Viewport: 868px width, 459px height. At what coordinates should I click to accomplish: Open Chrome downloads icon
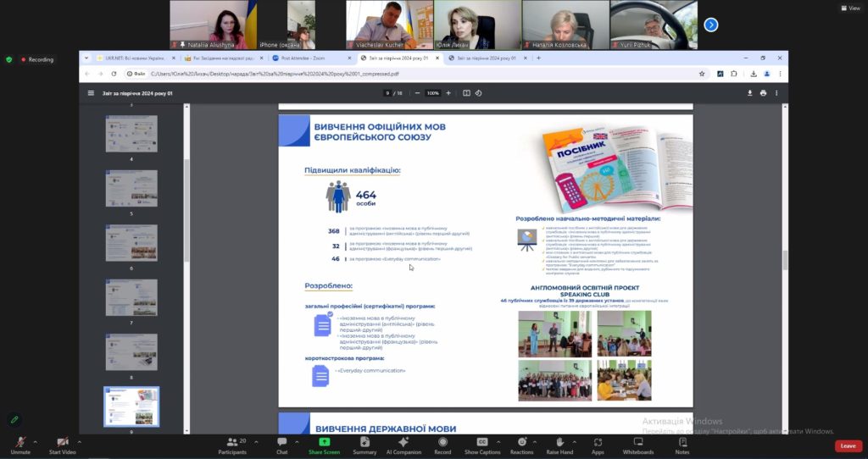pos(754,74)
